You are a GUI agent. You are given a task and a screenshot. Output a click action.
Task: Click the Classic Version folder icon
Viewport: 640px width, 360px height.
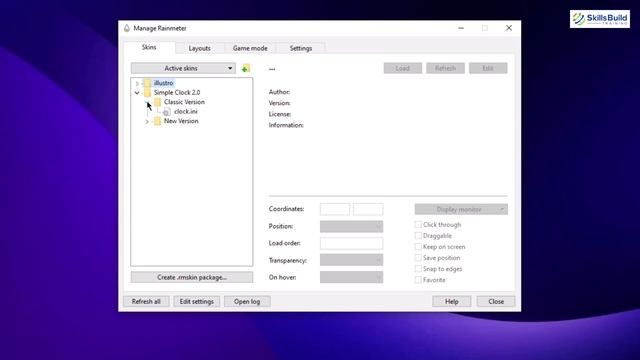tap(158, 102)
